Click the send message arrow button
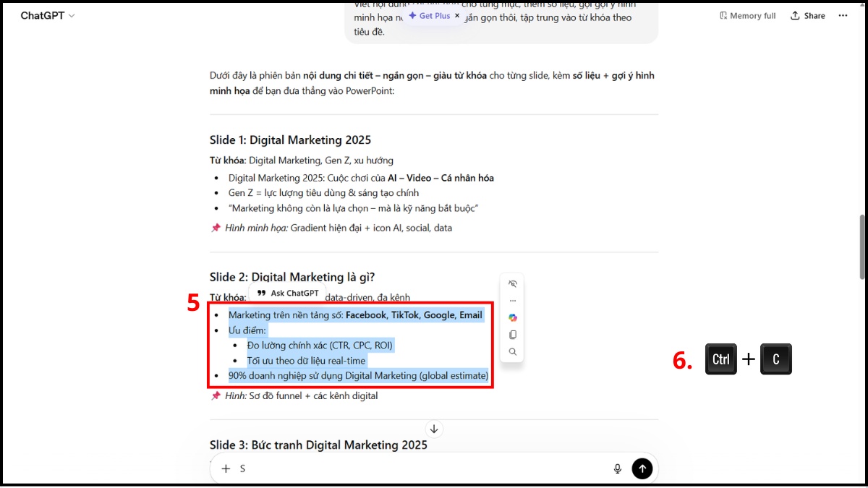The height and width of the screenshot is (488, 868). pos(642,468)
